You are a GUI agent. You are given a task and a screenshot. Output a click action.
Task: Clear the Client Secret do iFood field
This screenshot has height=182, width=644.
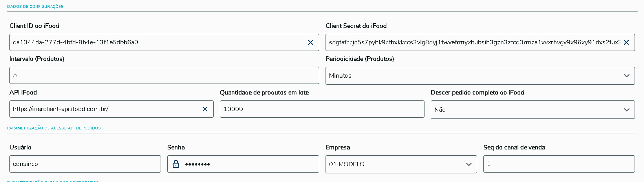click(x=626, y=42)
